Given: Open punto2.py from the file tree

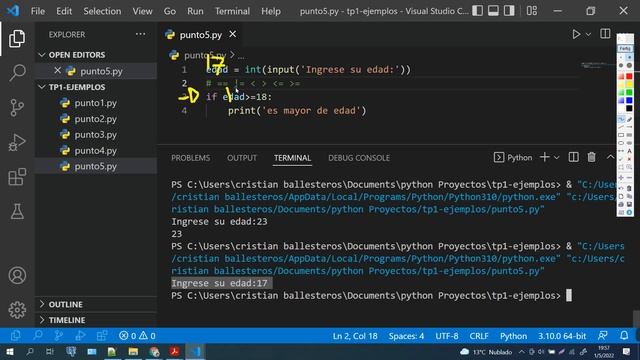Looking at the screenshot, I should 96,119.
